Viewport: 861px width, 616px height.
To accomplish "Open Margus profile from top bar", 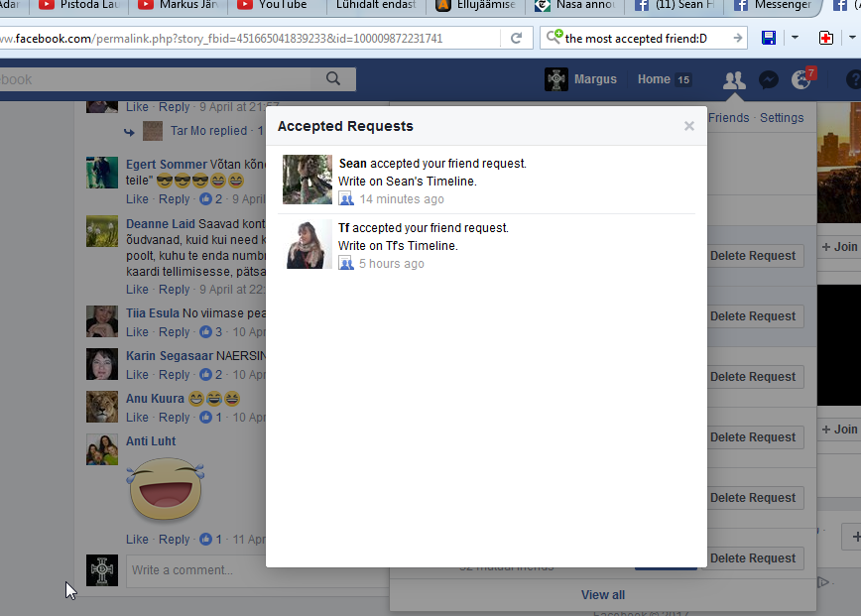I will pyautogui.click(x=595, y=79).
